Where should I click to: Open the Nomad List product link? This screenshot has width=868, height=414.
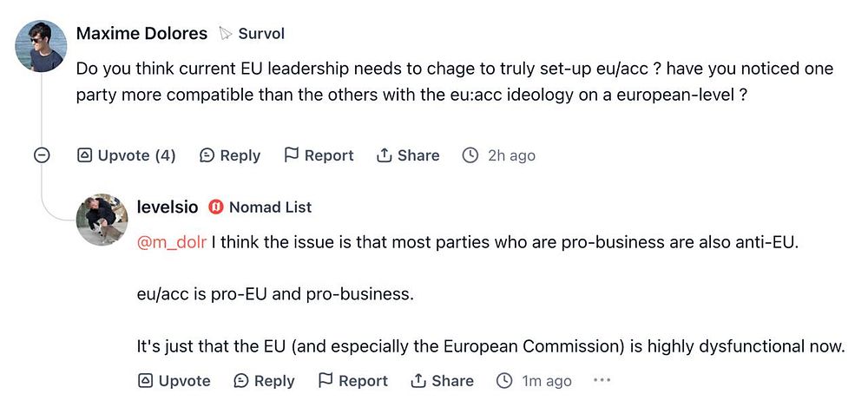270,207
